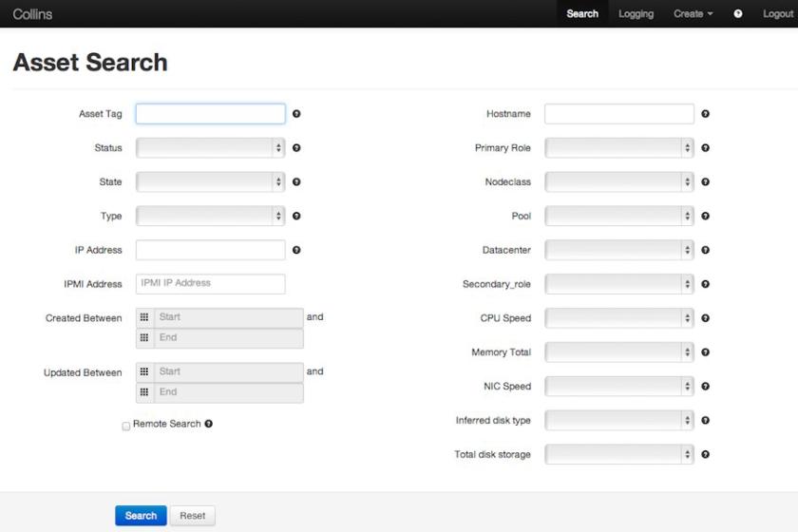798x532 pixels.
Task: Click the Updated Between Start date field
Action: 229,371
